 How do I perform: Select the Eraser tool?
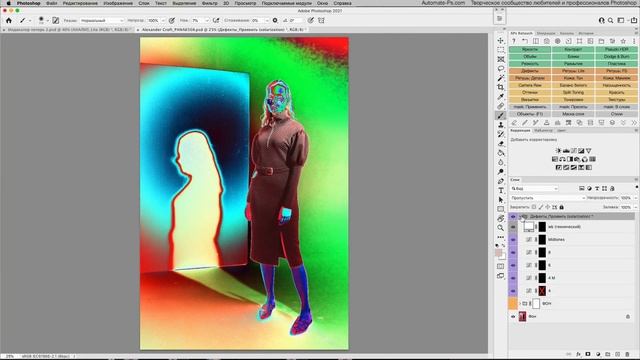point(500,144)
